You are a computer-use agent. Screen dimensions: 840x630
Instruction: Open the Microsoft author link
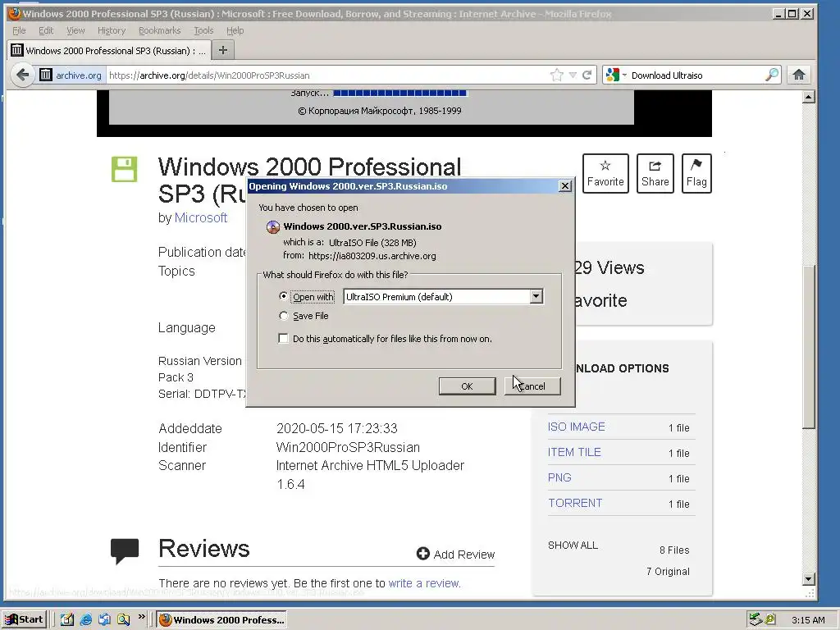click(x=201, y=218)
